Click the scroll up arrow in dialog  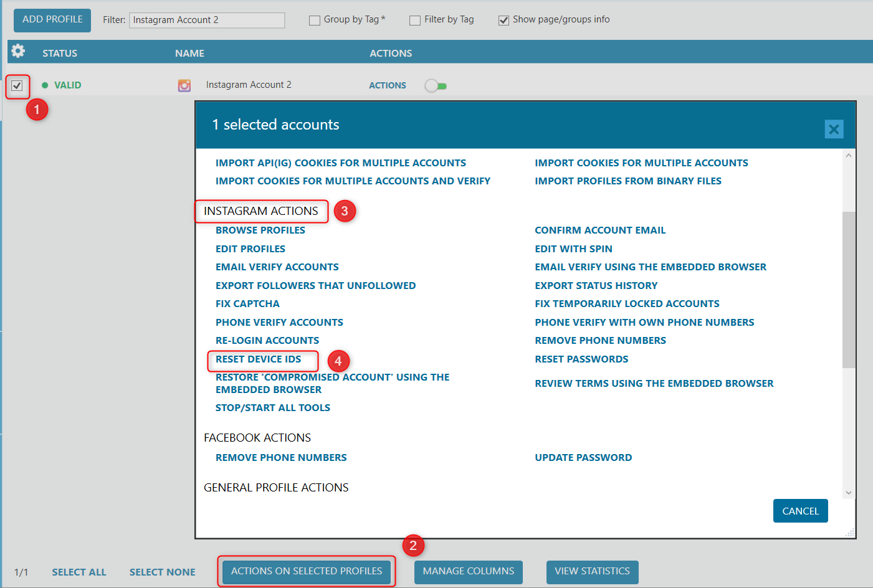point(849,155)
